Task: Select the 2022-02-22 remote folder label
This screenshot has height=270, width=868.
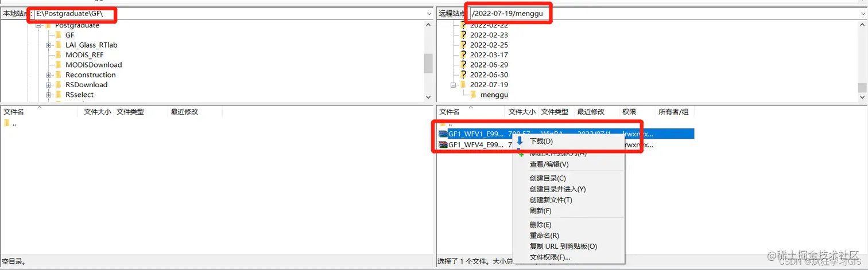Action: [489, 25]
